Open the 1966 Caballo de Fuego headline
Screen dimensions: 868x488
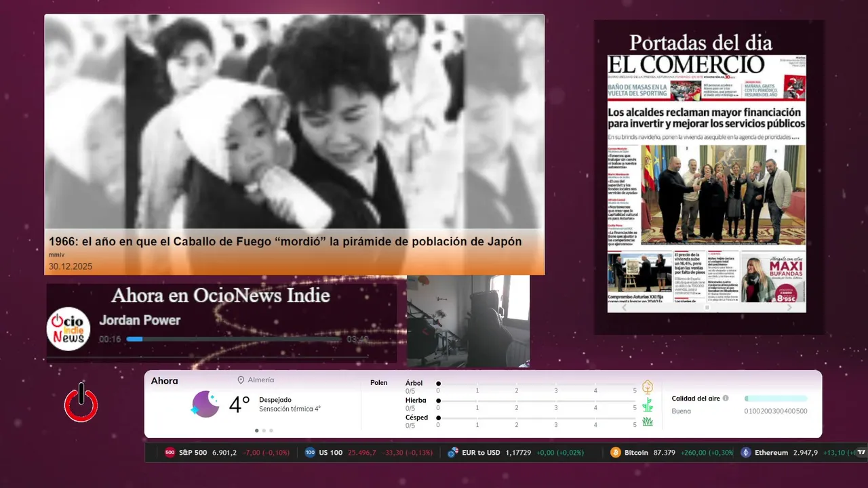tap(285, 242)
